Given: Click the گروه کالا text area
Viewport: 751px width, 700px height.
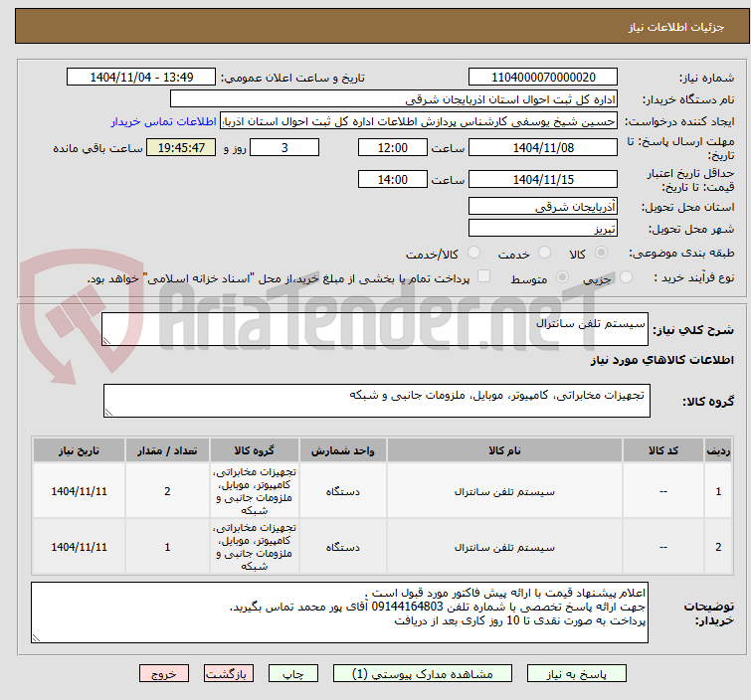Looking at the screenshot, I should [x=377, y=401].
